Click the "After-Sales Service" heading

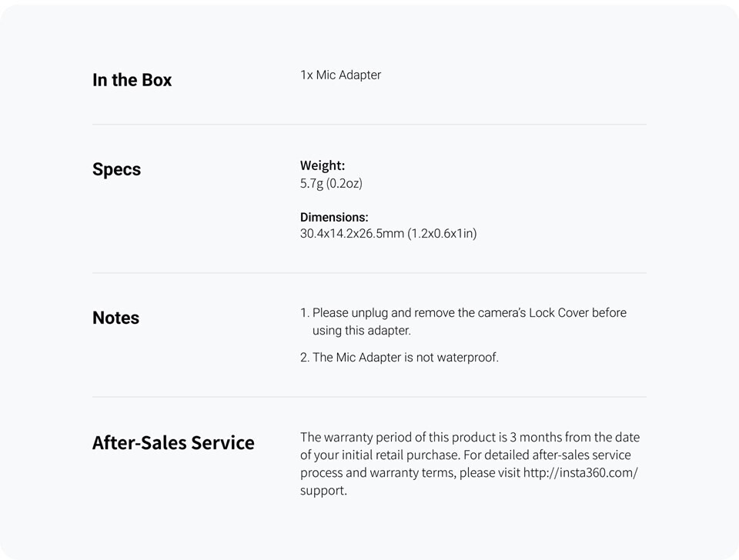coord(173,442)
